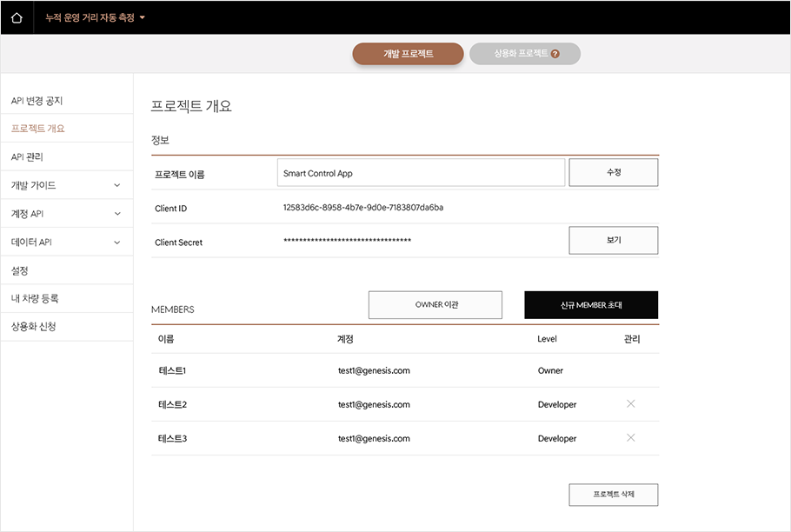Select 프로젝트 개요 in the sidebar
The width and height of the screenshot is (791, 532).
pyautogui.click(x=37, y=129)
